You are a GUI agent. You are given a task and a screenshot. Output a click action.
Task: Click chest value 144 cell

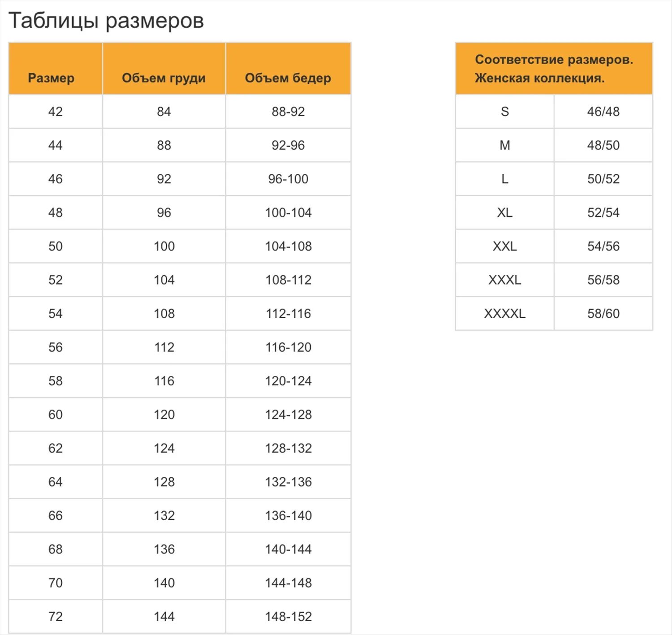pyautogui.click(x=164, y=617)
